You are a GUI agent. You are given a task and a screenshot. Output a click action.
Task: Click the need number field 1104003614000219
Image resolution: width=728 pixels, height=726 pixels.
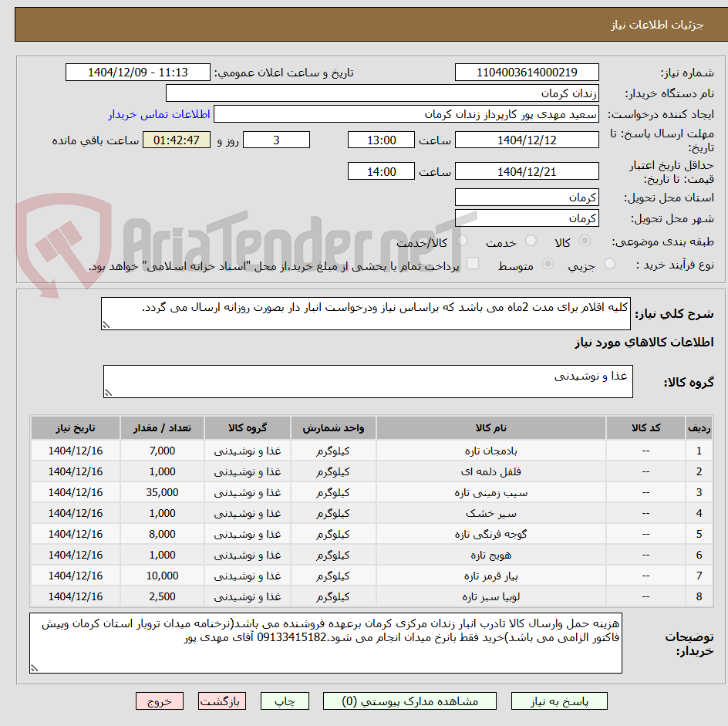(527, 73)
